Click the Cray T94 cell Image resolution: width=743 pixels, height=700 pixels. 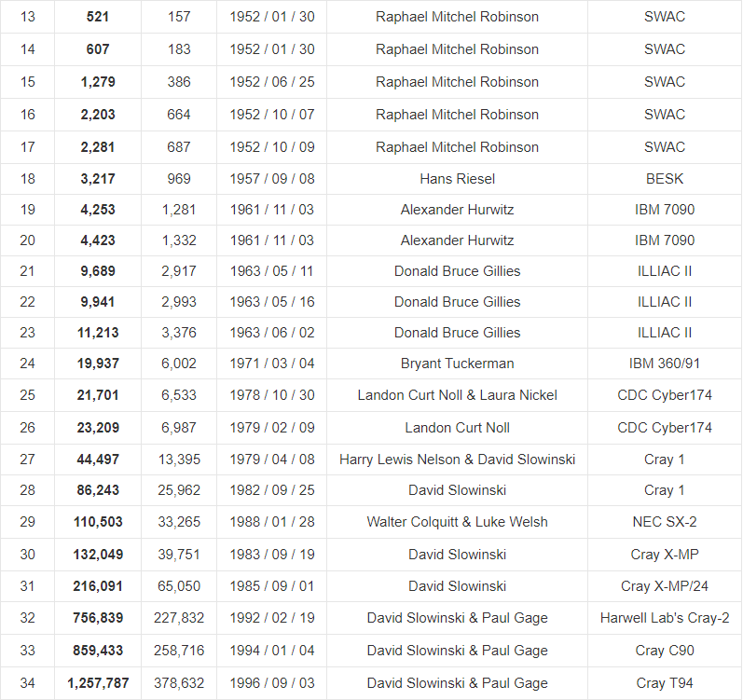pos(665,683)
